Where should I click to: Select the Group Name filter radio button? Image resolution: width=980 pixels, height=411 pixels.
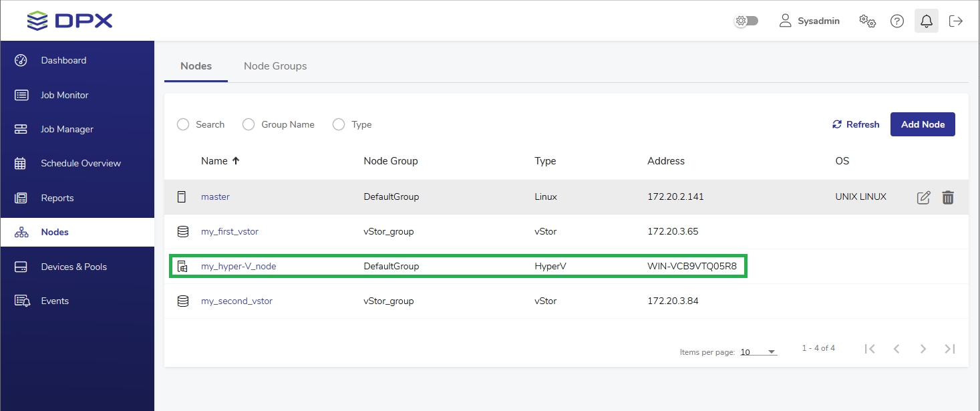(x=249, y=124)
